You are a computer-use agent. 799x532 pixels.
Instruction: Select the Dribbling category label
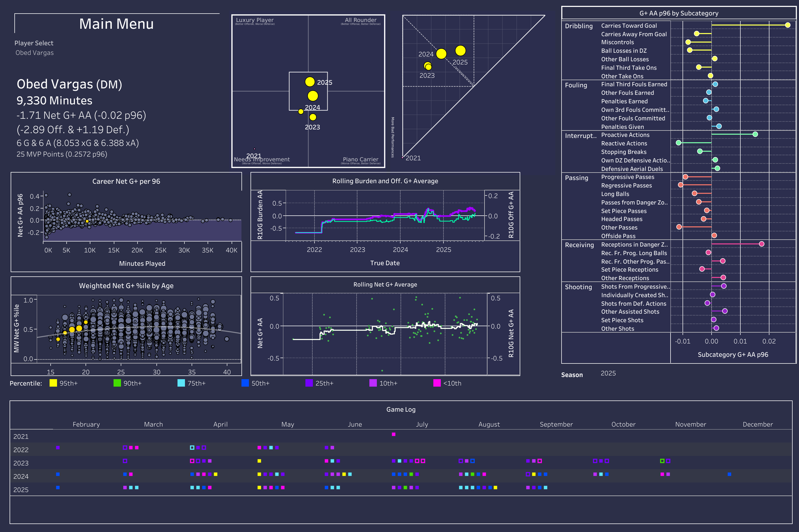(x=579, y=26)
